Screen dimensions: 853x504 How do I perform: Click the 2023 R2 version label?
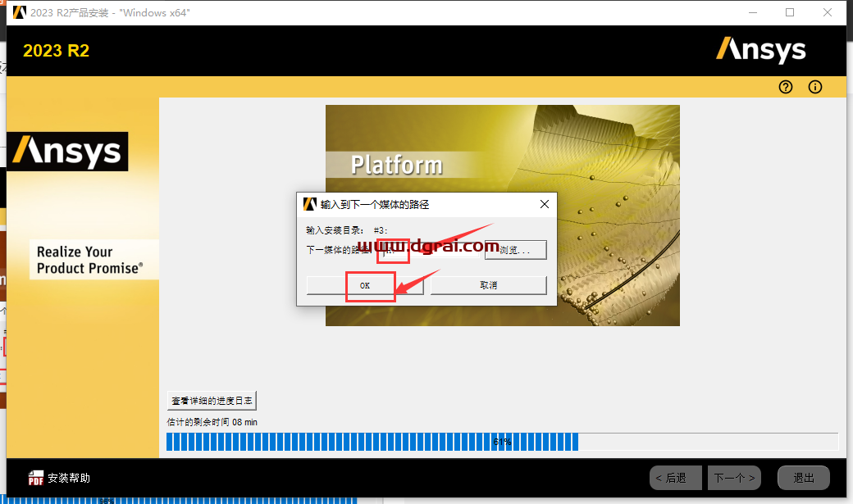point(56,51)
